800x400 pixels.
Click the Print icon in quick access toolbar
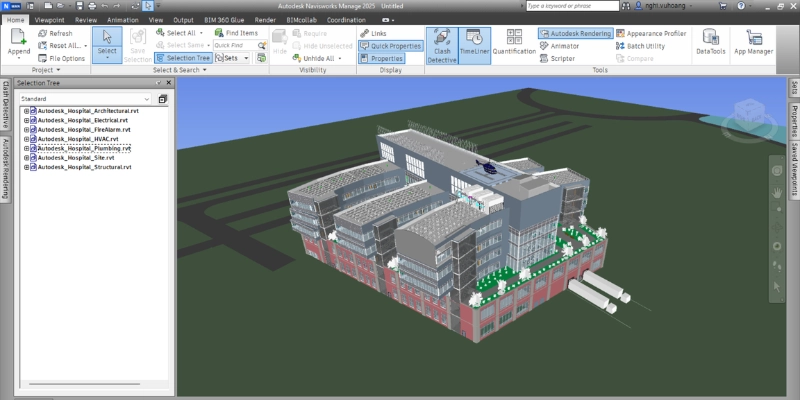click(x=92, y=6)
